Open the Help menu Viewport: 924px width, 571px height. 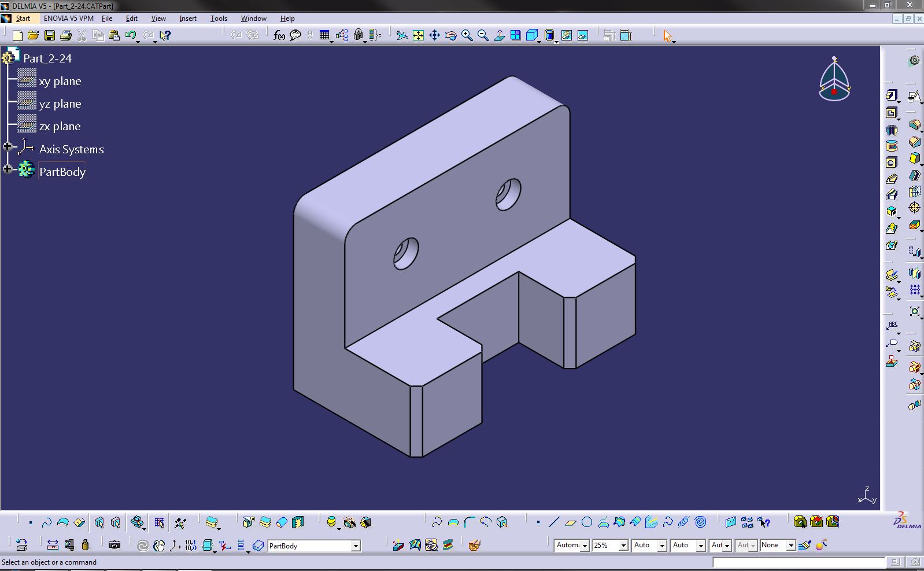click(x=287, y=19)
